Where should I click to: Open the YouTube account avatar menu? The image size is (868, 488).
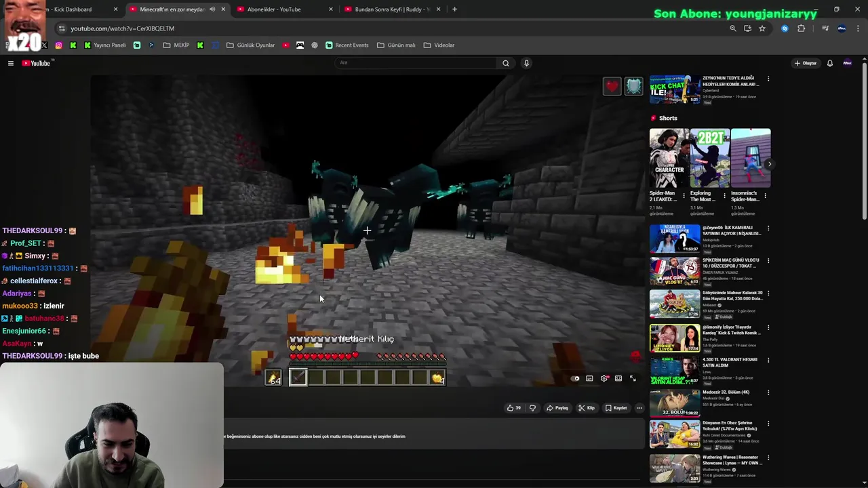pos(847,63)
